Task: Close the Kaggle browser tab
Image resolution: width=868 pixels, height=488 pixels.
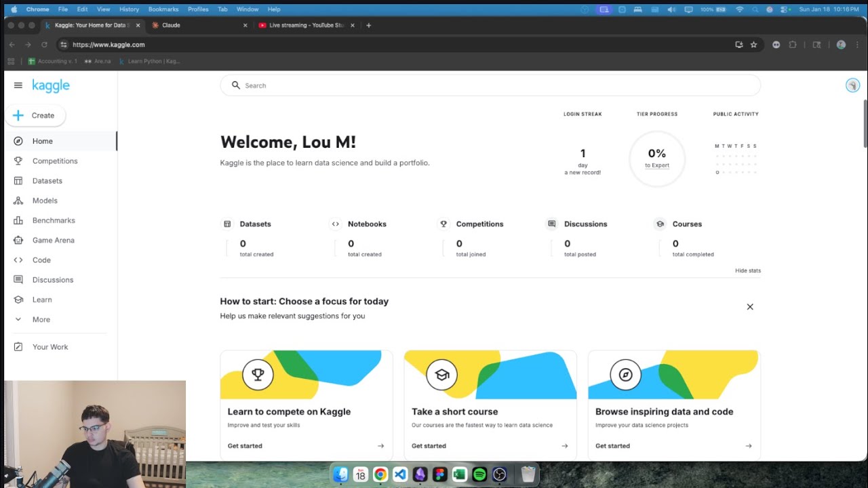Action: 138,25
